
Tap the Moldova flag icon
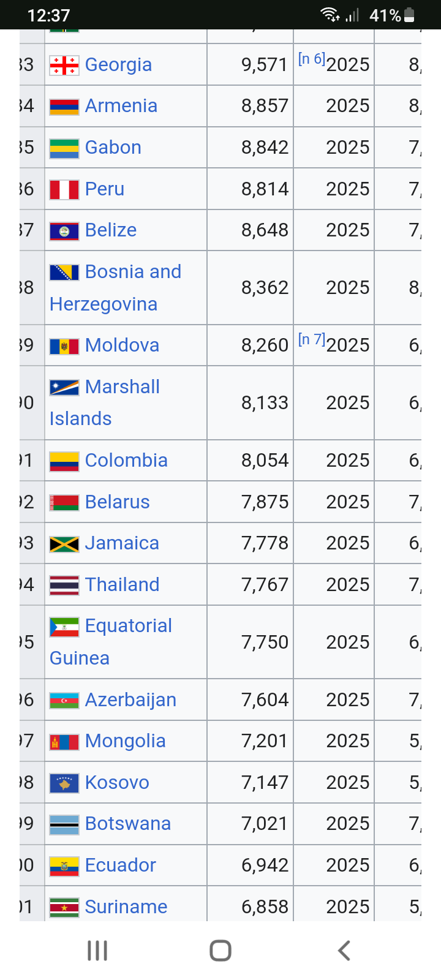coord(64,346)
